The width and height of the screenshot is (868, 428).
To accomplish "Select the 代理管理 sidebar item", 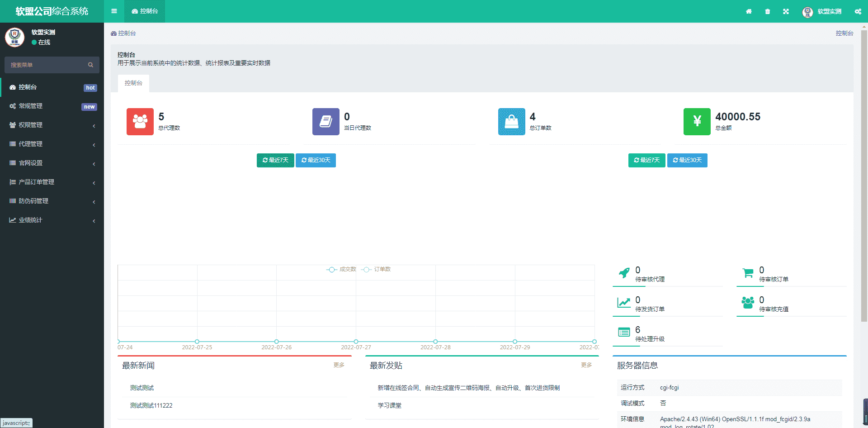I will click(52, 144).
